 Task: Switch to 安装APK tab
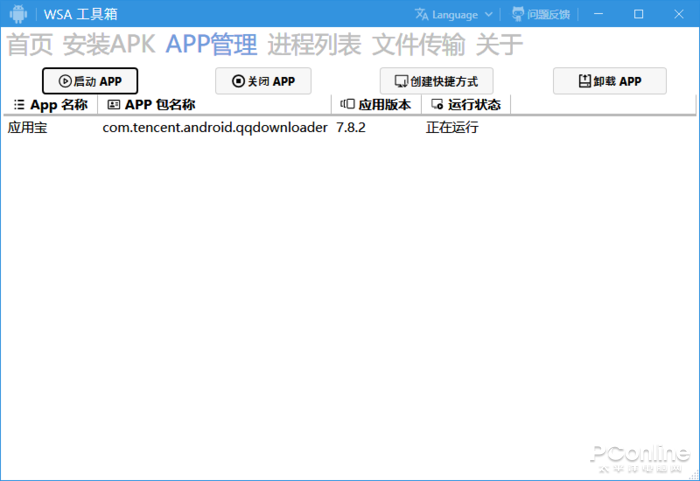pyautogui.click(x=109, y=45)
